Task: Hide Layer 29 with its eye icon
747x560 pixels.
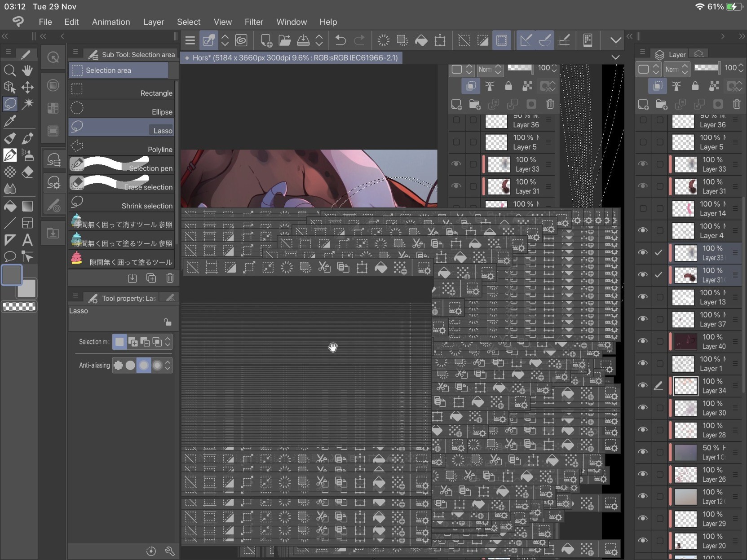Action: pos(643,518)
